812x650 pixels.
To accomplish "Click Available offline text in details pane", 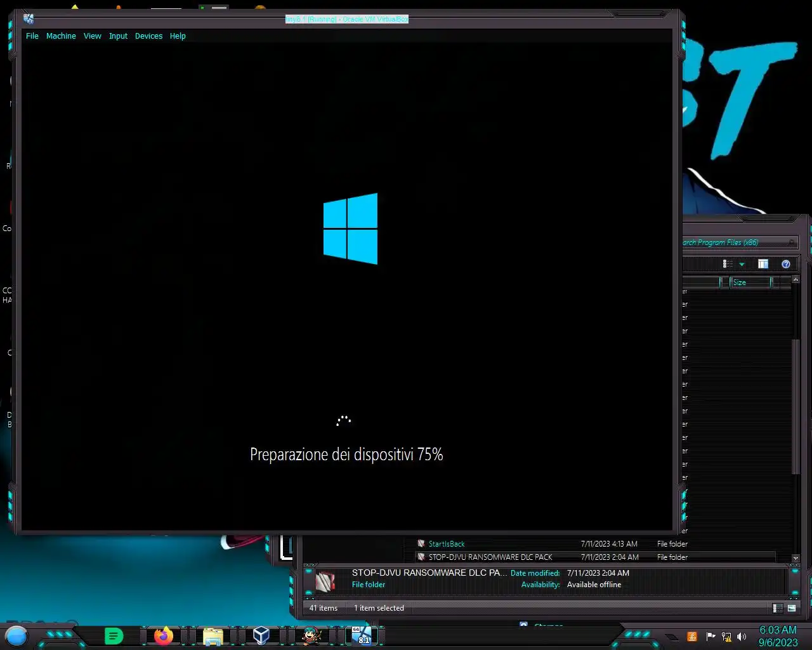I will pos(594,585).
